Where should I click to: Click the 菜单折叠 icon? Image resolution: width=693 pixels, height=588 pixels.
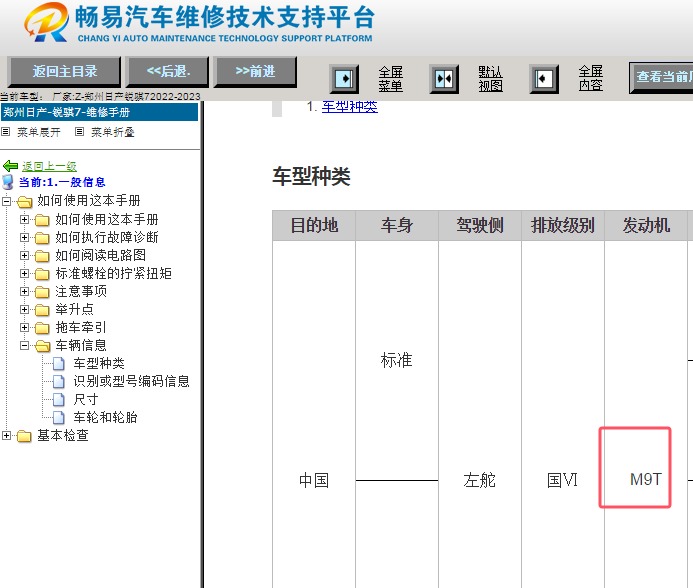click(x=80, y=132)
